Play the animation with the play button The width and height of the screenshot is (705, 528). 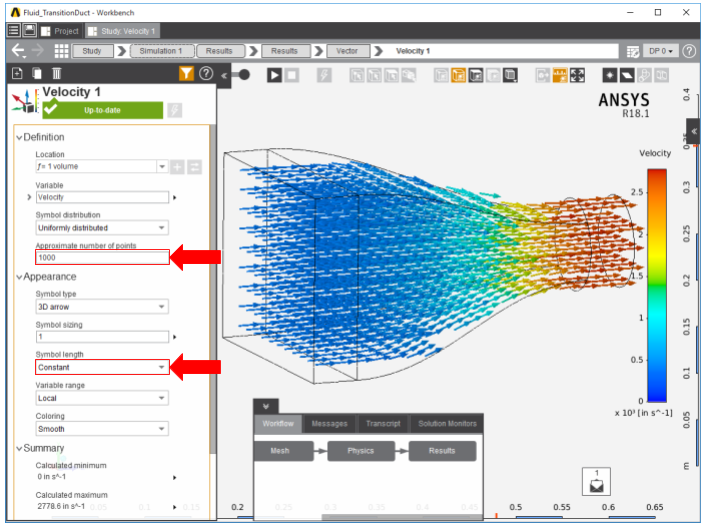point(274,75)
